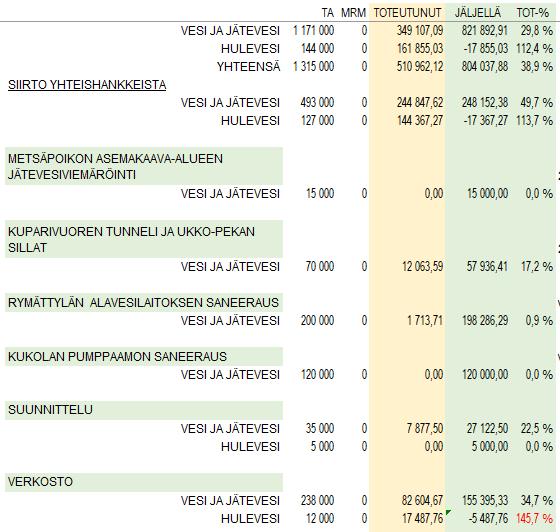Select cell value 1 713,71
Image resolution: width=560 pixels, height=532 pixels.
pyautogui.click(x=425, y=320)
